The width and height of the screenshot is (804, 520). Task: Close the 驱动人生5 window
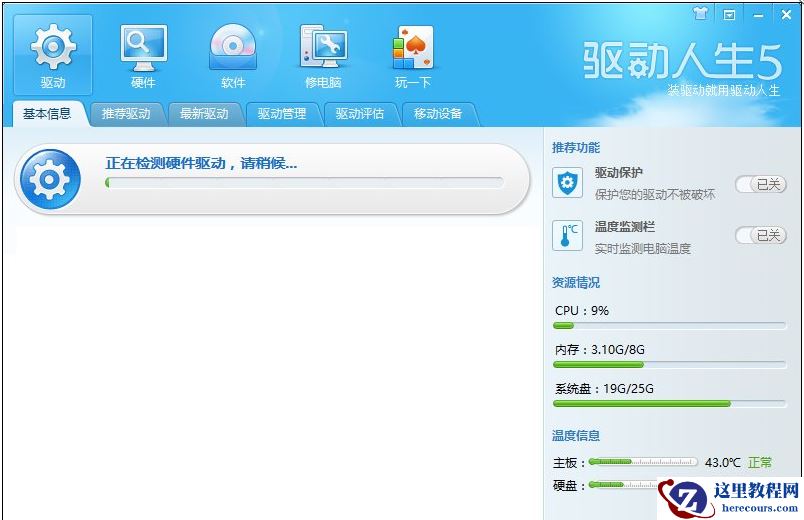click(786, 15)
